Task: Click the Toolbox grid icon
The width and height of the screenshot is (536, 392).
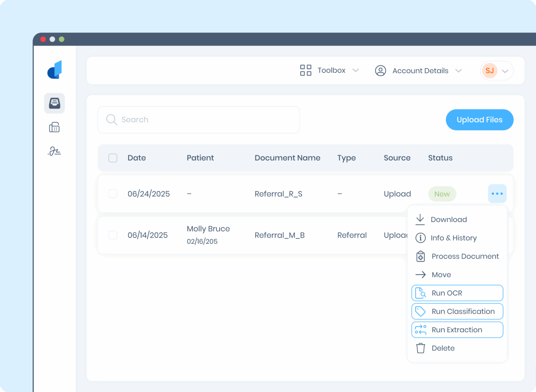Action: click(x=306, y=70)
